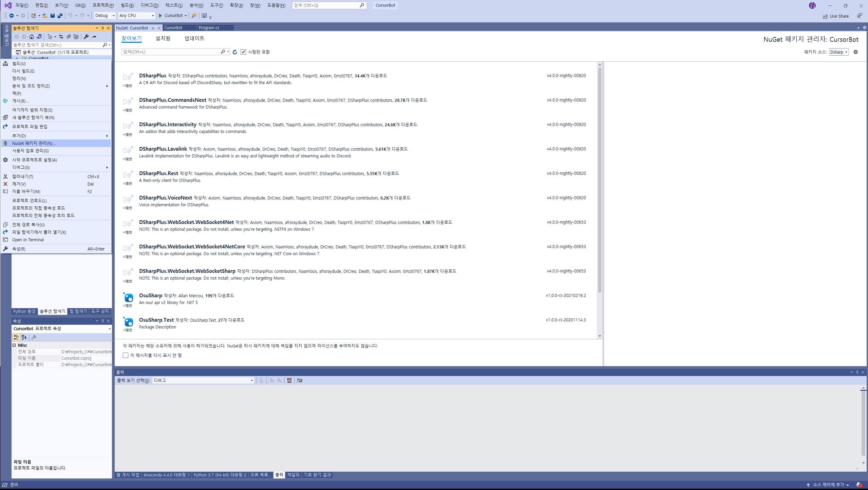Click the Open File folder icon
The width and height of the screenshot is (868, 490).
(45, 16)
